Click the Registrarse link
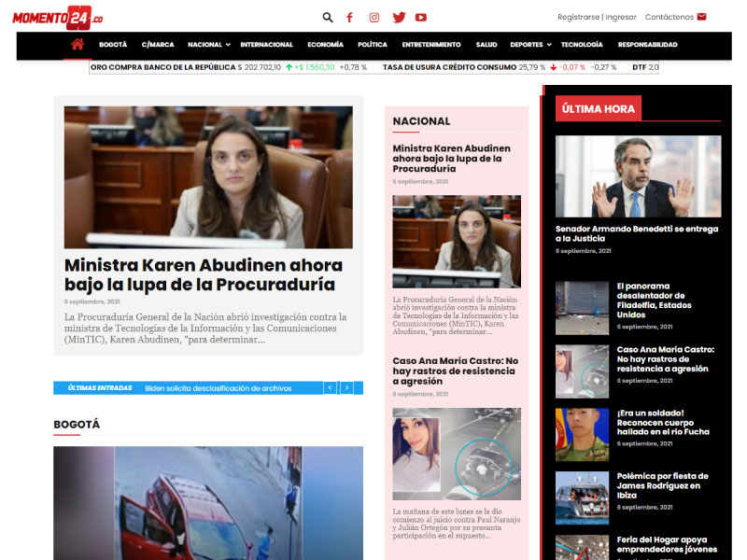Viewport: 747px width, 560px height. [578, 17]
